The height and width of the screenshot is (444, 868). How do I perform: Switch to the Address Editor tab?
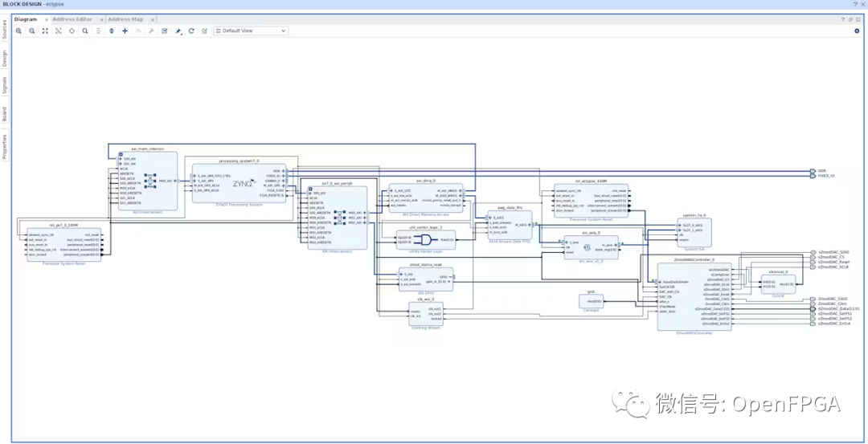[x=72, y=19]
